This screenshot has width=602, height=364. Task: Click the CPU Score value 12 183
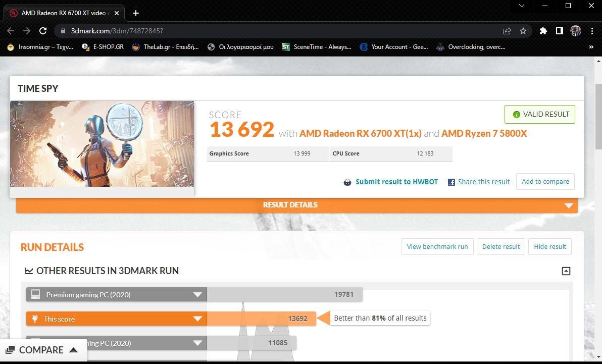tap(425, 153)
